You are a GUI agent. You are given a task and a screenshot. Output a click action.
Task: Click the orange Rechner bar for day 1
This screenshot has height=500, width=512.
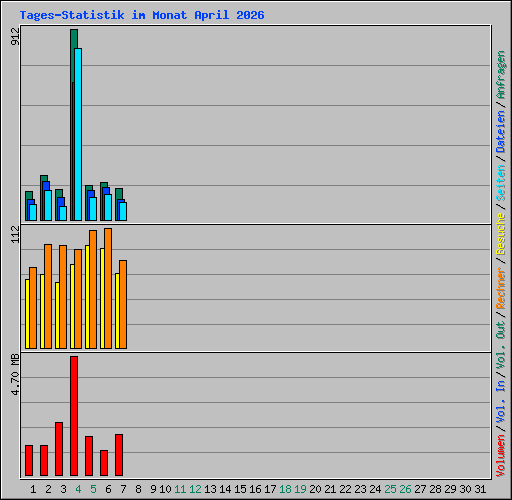33,308
